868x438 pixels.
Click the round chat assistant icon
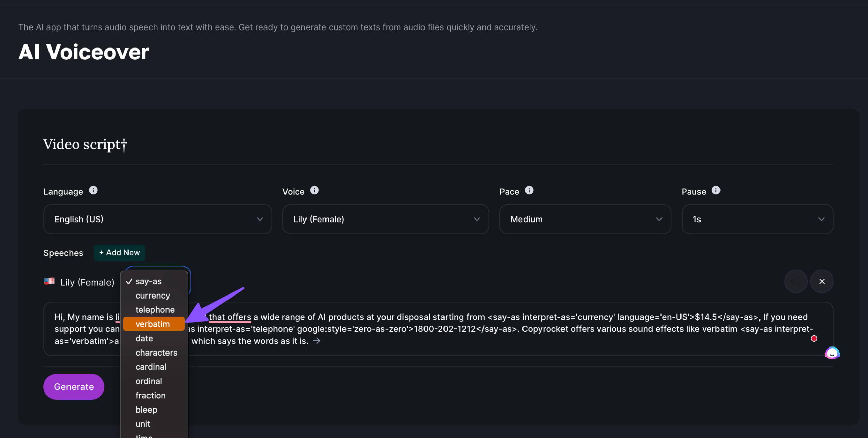(832, 353)
